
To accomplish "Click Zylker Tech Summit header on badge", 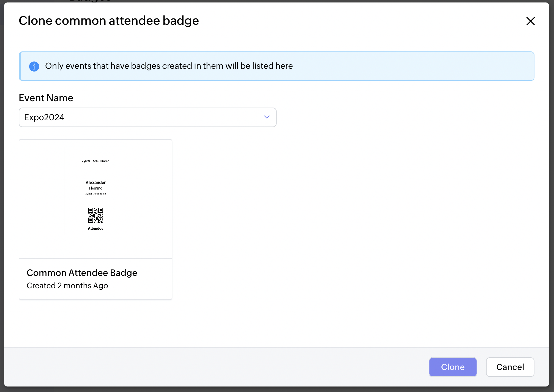I will pyautogui.click(x=95, y=161).
